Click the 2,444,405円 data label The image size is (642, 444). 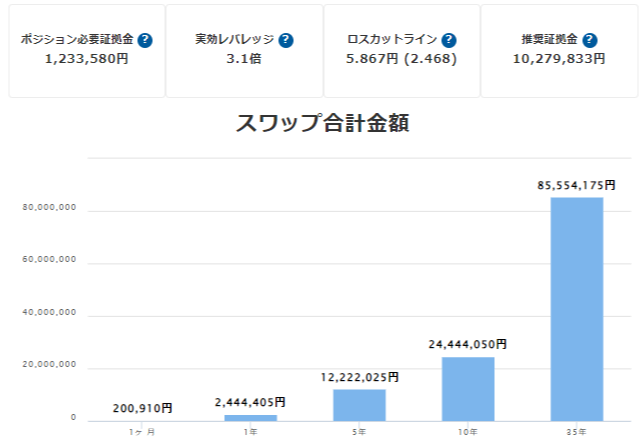point(250,402)
